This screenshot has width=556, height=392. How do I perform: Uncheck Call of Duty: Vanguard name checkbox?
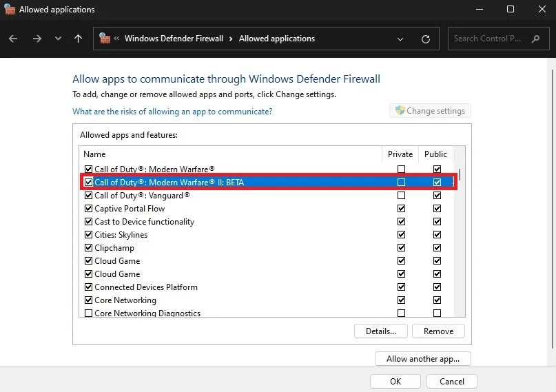(x=89, y=195)
